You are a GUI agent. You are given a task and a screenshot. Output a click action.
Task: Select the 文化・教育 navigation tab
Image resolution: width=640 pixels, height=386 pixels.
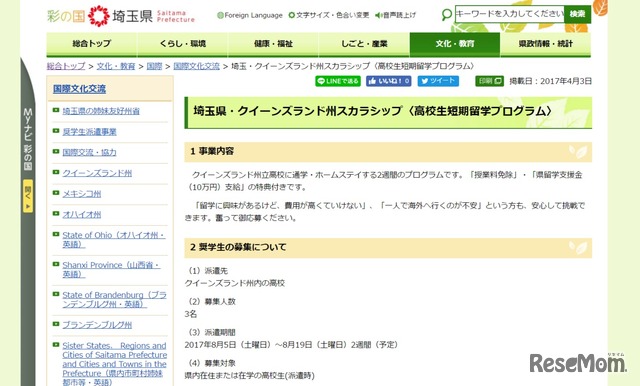pyautogui.click(x=455, y=44)
